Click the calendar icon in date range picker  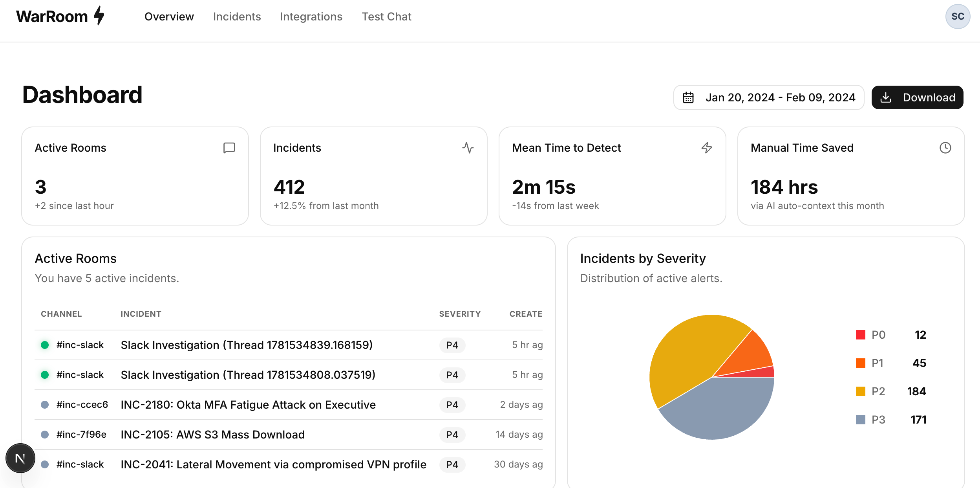coord(688,97)
